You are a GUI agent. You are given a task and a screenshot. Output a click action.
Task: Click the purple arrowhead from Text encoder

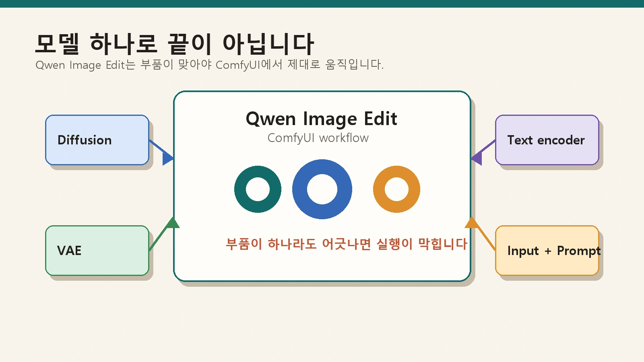[x=477, y=158]
